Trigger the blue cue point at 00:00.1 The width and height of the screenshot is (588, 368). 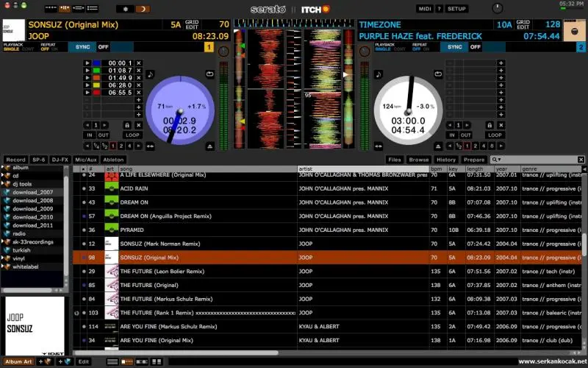tap(88, 63)
